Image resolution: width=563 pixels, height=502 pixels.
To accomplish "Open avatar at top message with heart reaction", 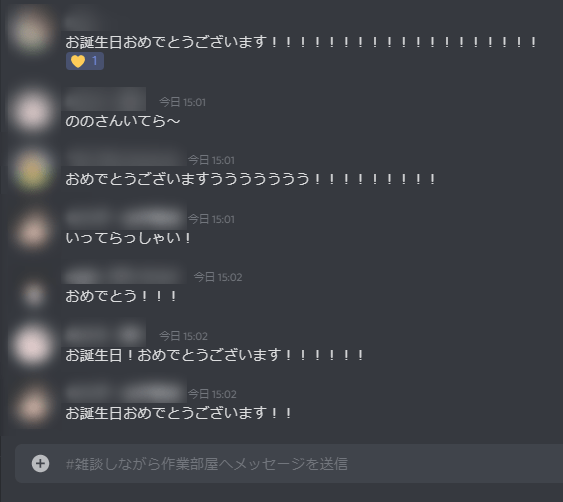I will pyautogui.click(x=31, y=30).
